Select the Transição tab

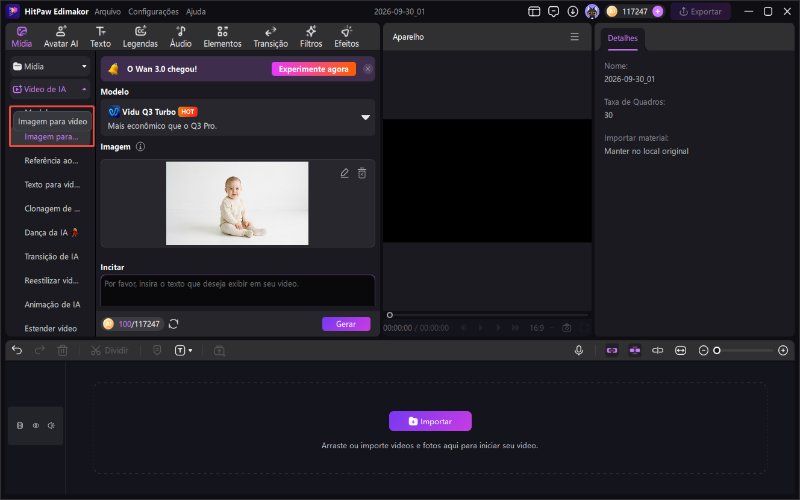(x=270, y=37)
